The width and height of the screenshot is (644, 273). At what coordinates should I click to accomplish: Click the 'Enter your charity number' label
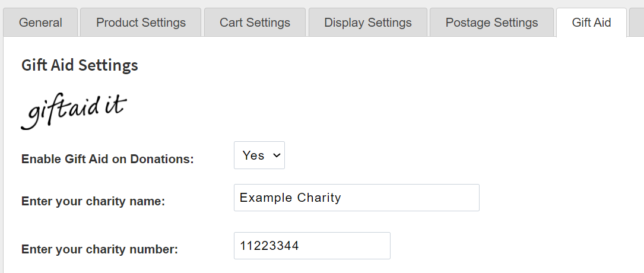pyautogui.click(x=100, y=249)
